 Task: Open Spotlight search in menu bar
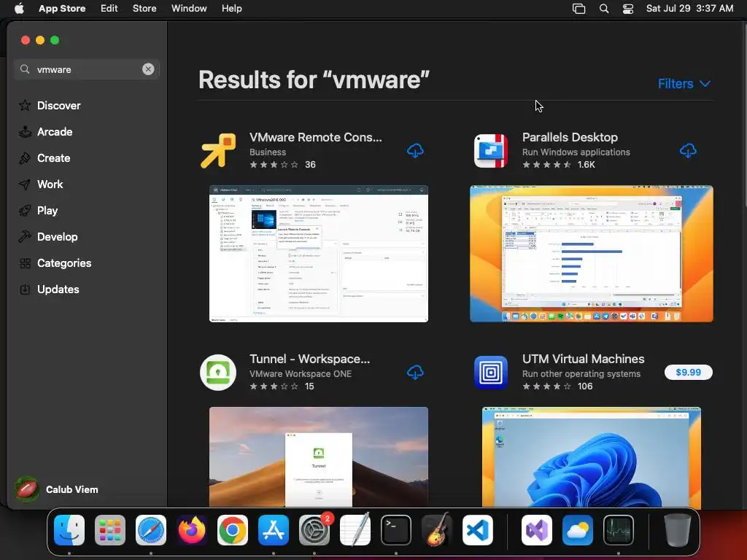(604, 9)
